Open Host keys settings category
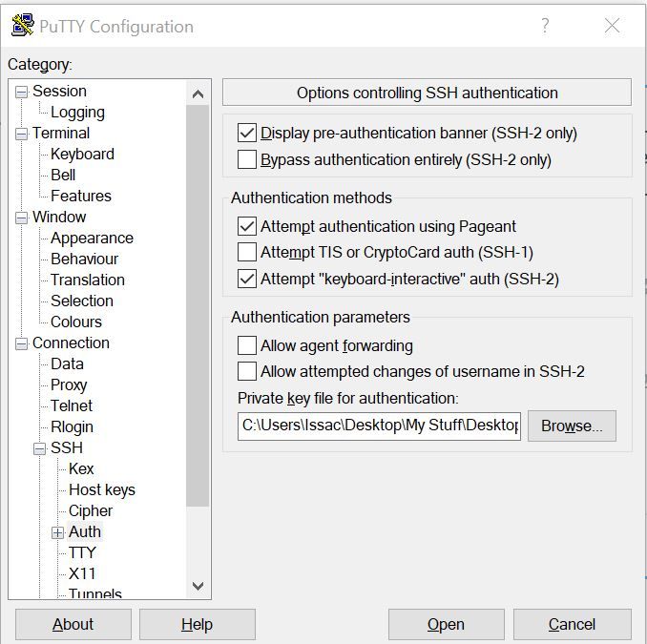Viewport: 647px width, 644px height. pos(102,490)
